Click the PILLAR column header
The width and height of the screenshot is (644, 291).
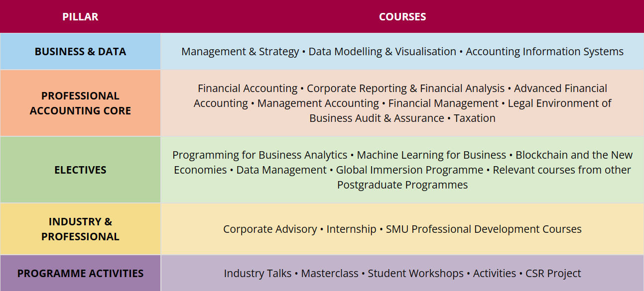(80, 16)
